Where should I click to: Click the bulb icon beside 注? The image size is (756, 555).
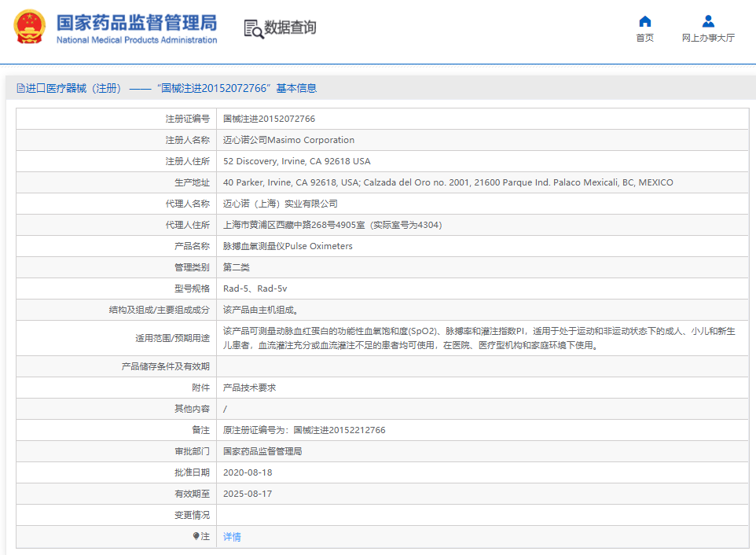pos(196,535)
